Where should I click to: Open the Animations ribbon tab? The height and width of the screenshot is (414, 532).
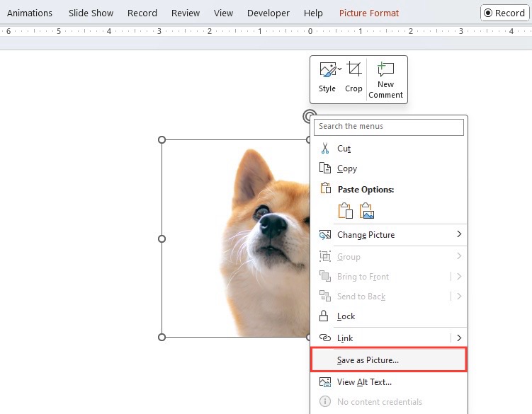(30, 13)
